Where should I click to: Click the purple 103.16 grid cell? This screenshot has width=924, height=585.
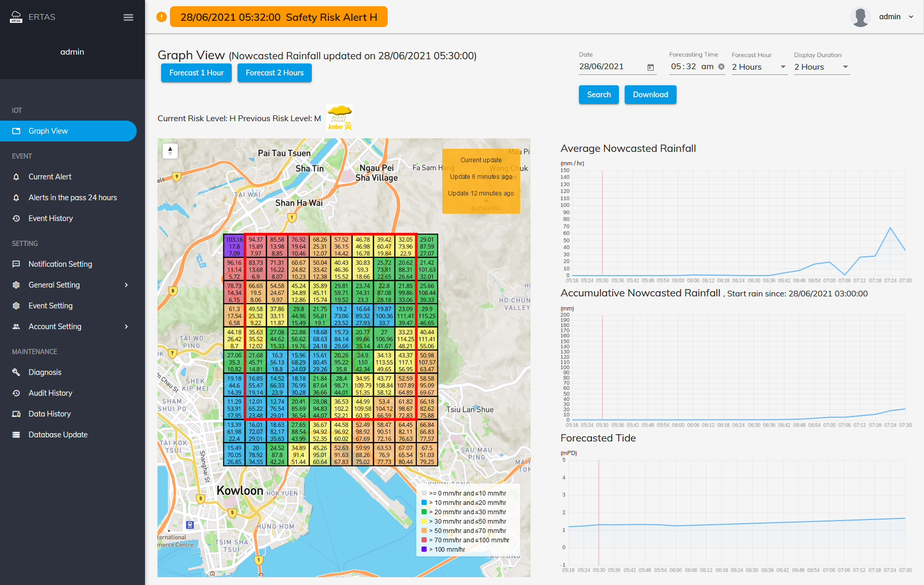click(234, 246)
